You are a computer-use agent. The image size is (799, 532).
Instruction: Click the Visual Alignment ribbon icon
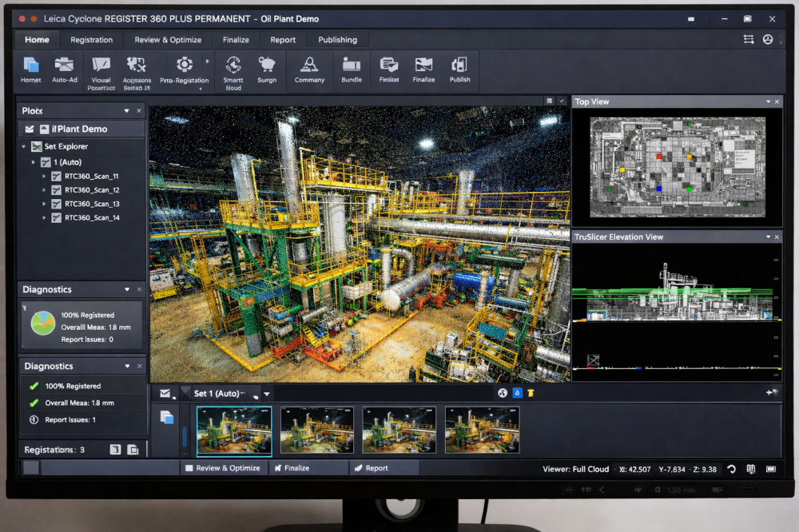(x=101, y=66)
